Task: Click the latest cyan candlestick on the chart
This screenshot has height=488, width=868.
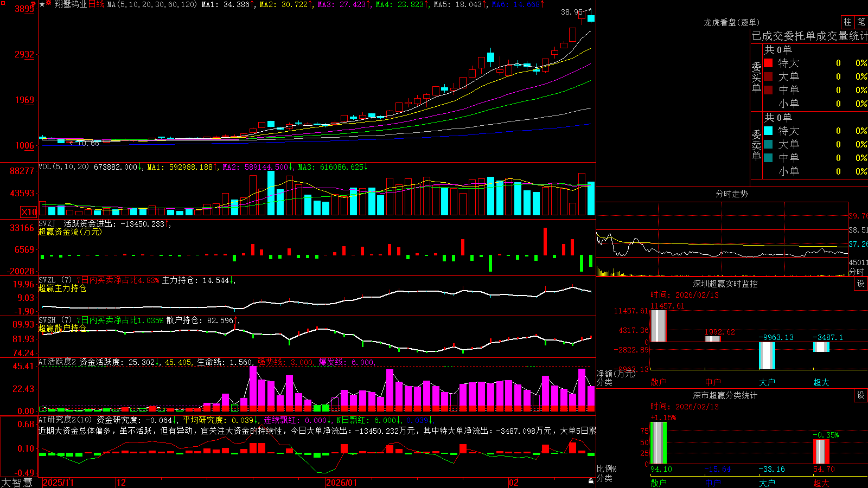Action: pos(591,18)
